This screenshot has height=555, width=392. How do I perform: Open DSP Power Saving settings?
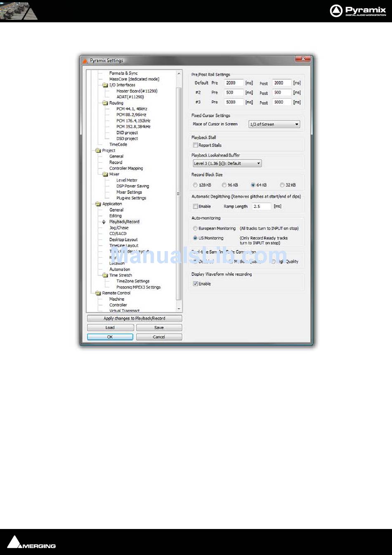point(132,186)
